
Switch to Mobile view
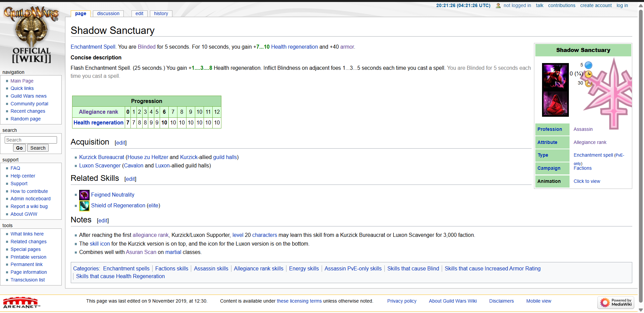point(539,301)
